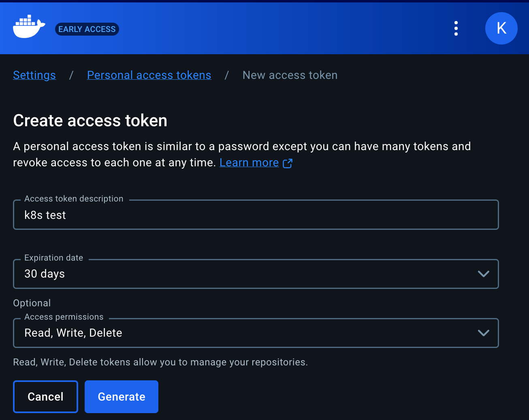This screenshot has height=420, width=529.
Task: Open the Learn more link
Action: tap(249, 163)
